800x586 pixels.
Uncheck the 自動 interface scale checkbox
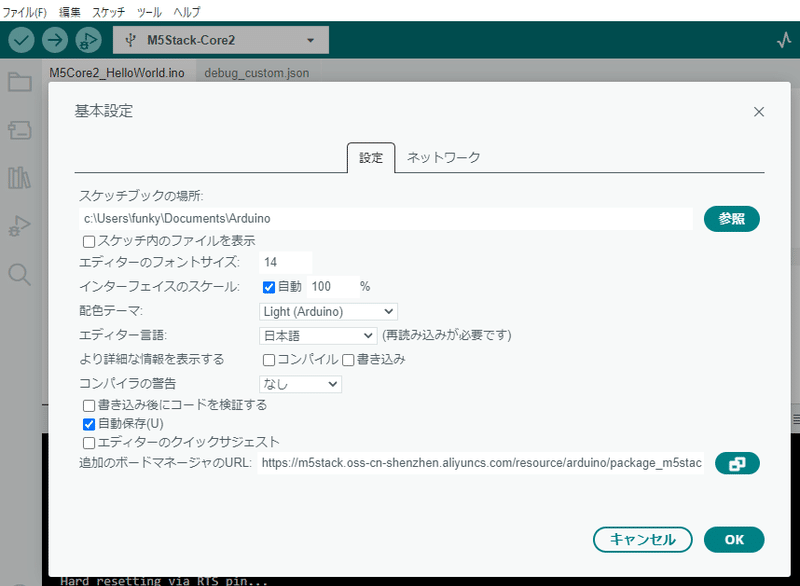pyautogui.click(x=269, y=287)
